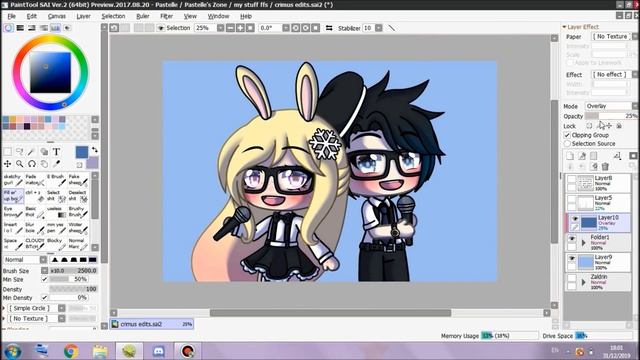Screen dimensions: 640x360
Task: Select the Shape tool next to Text
Action: click(44, 152)
